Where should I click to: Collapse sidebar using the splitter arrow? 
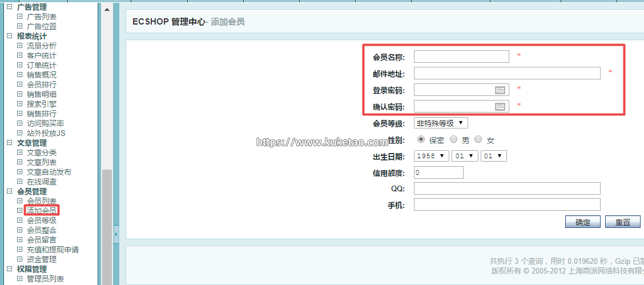(116, 235)
